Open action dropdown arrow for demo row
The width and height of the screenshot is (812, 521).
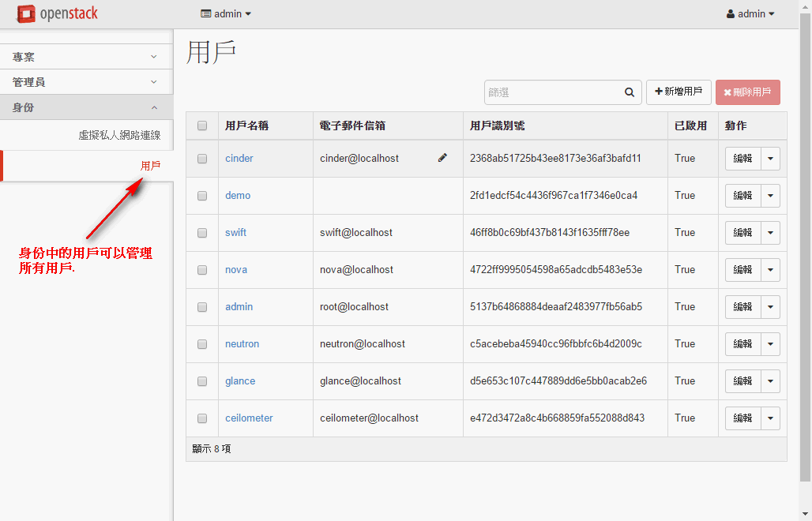coord(771,196)
